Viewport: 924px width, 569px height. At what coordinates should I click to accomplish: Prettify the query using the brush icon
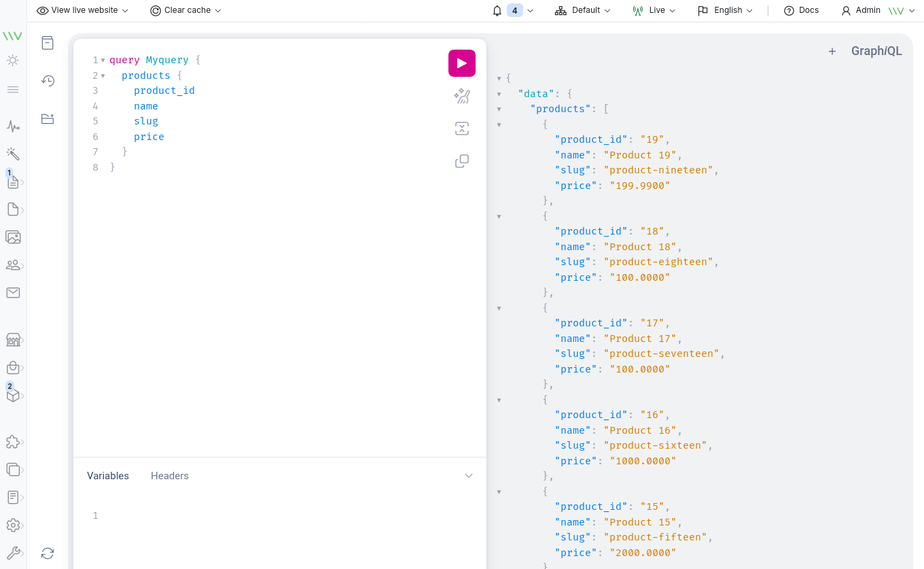(x=462, y=96)
